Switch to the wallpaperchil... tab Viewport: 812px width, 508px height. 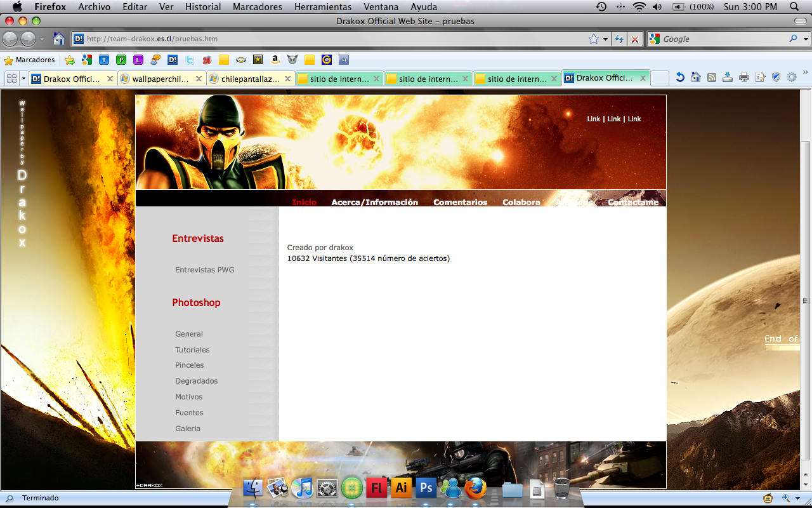click(161, 79)
